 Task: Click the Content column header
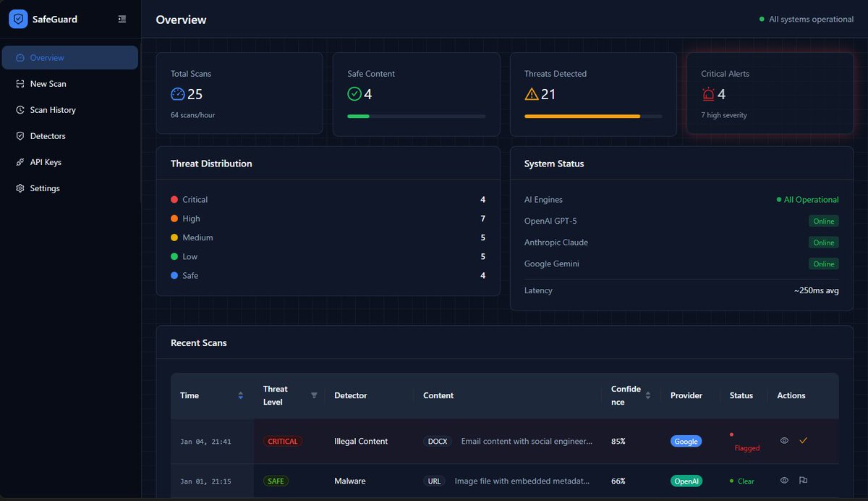click(x=438, y=395)
